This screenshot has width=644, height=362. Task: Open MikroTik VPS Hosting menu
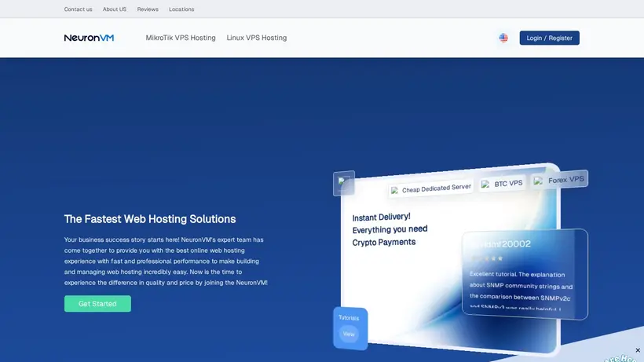[181, 38]
